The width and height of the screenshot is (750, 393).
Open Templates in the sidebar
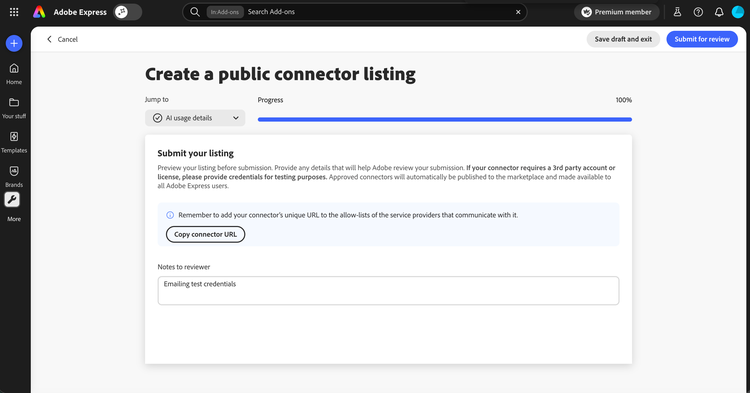click(x=14, y=142)
